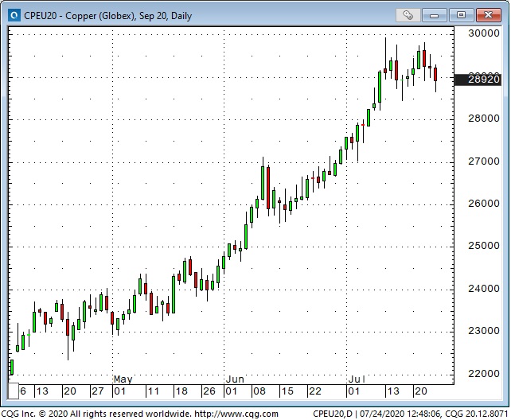Click the last red candlestick on the chart
The width and height of the screenshot is (511, 420).
pos(435,74)
